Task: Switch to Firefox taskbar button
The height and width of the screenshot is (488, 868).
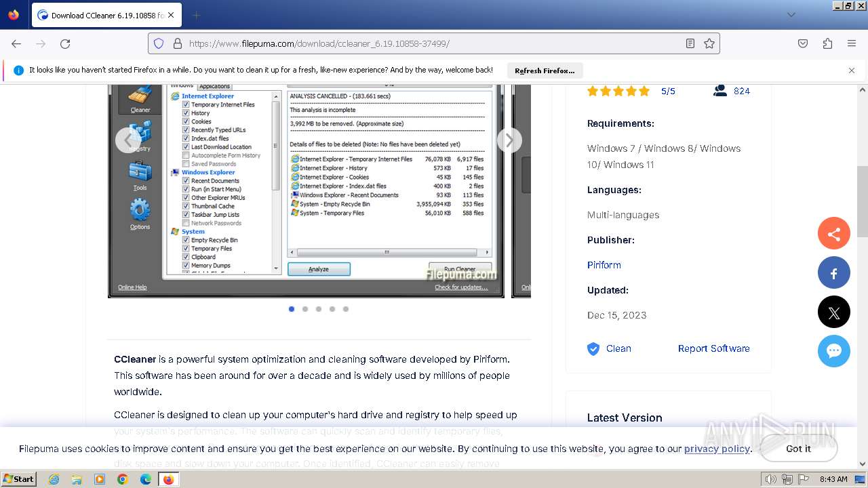Action: (x=168, y=479)
